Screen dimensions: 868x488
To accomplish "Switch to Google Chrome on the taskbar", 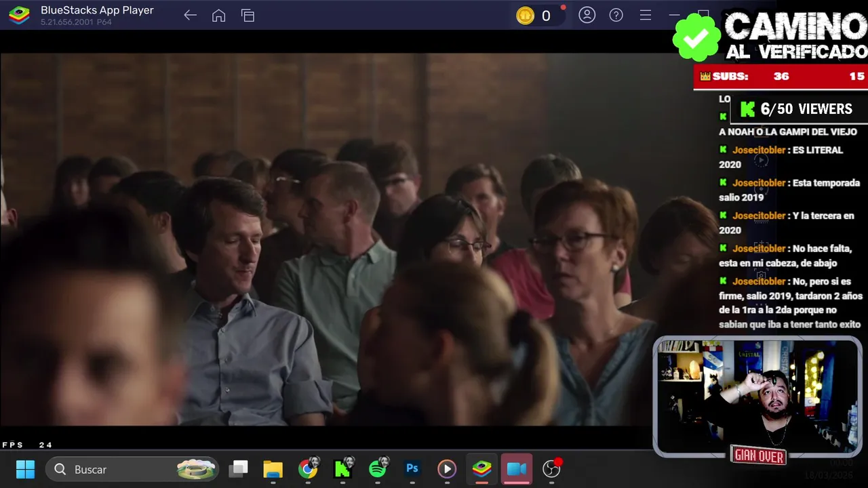I will pos(308,469).
